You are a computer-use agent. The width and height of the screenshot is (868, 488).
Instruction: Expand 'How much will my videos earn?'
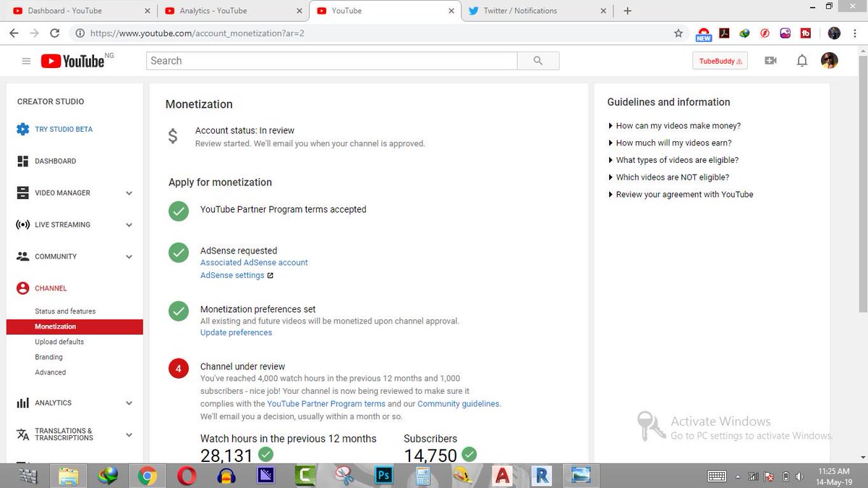coord(670,143)
